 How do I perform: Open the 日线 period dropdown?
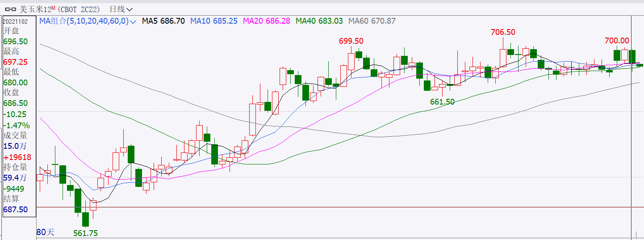(x=121, y=9)
